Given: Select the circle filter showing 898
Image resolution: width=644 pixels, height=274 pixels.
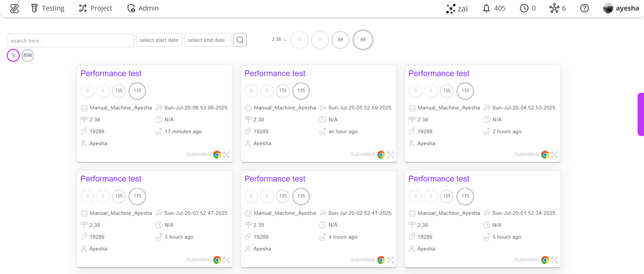Looking at the screenshot, I should coord(28,55).
